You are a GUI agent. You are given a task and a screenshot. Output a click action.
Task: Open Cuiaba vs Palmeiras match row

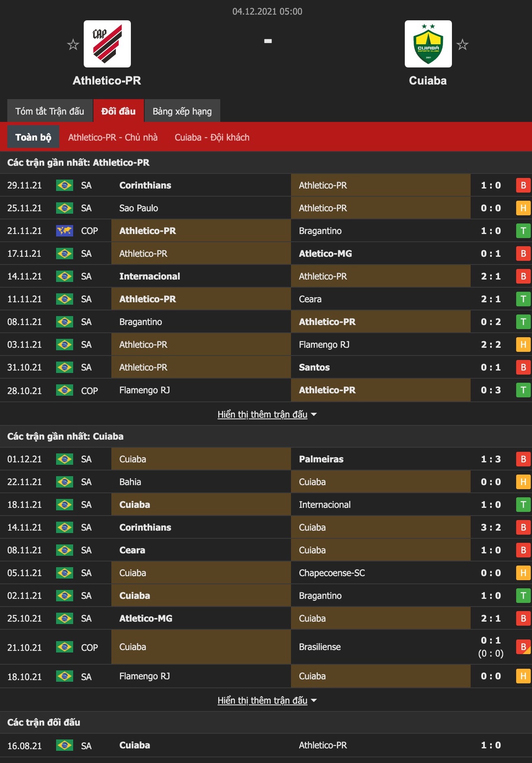266,459
